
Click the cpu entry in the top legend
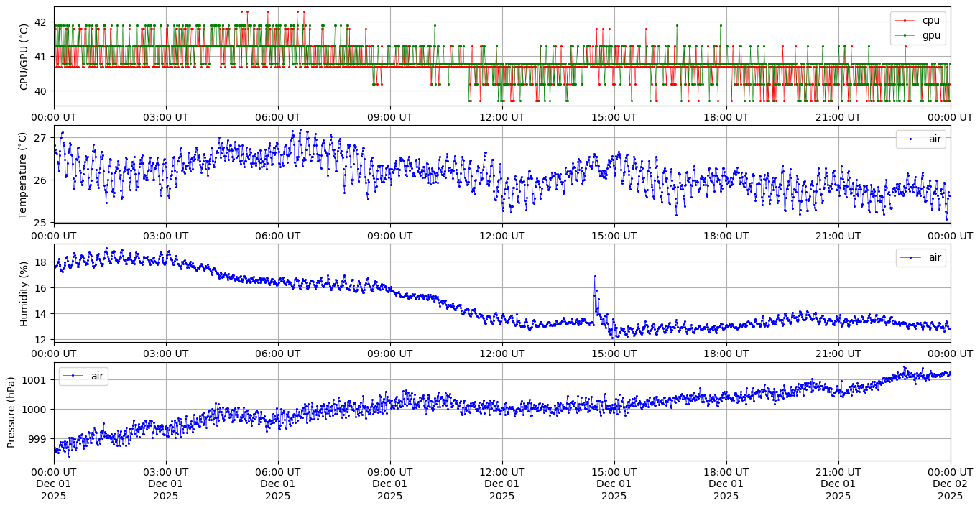click(x=930, y=21)
